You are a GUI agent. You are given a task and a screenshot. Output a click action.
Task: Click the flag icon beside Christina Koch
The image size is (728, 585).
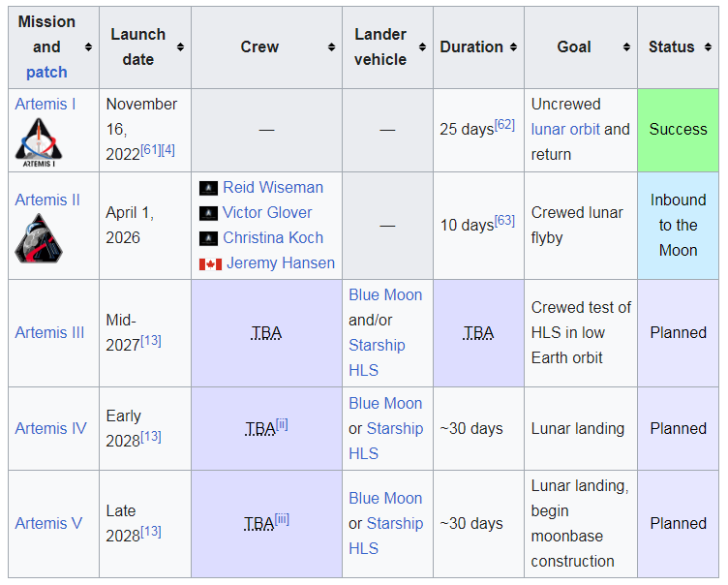pyautogui.click(x=208, y=238)
